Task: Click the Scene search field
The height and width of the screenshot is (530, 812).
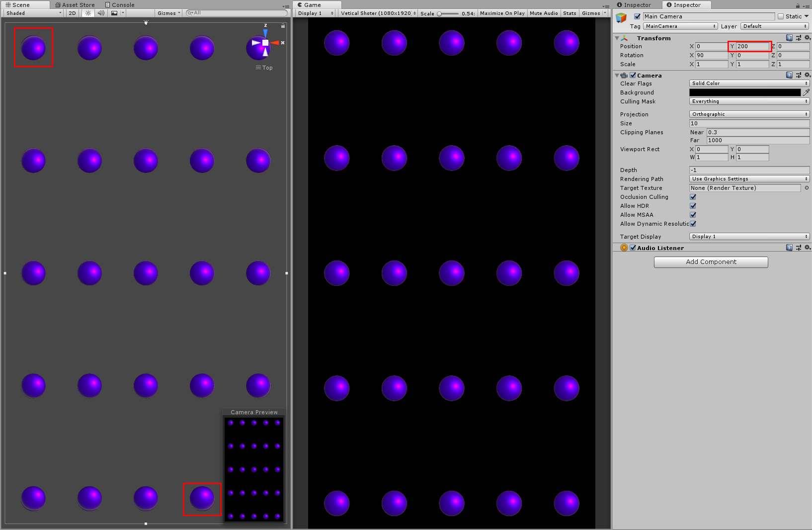Action: pyautogui.click(x=237, y=13)
